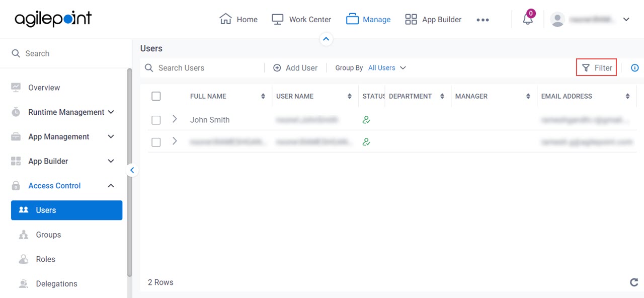Screen dimensions: 644x298
Task: Collapse the Access Control section
Action: [x=111, y=186]
